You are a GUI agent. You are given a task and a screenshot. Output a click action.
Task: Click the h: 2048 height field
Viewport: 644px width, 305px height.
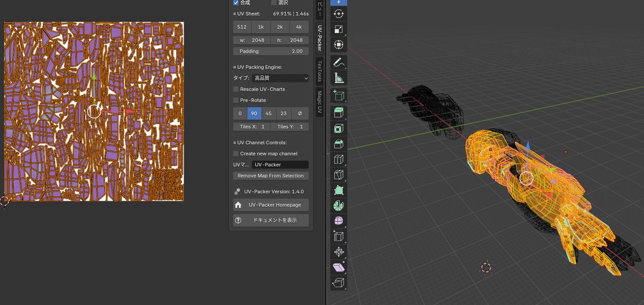[290, 40]
